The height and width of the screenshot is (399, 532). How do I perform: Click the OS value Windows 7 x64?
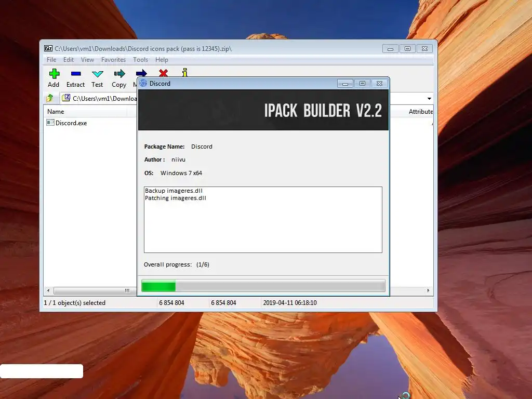[x=181, y=173]
